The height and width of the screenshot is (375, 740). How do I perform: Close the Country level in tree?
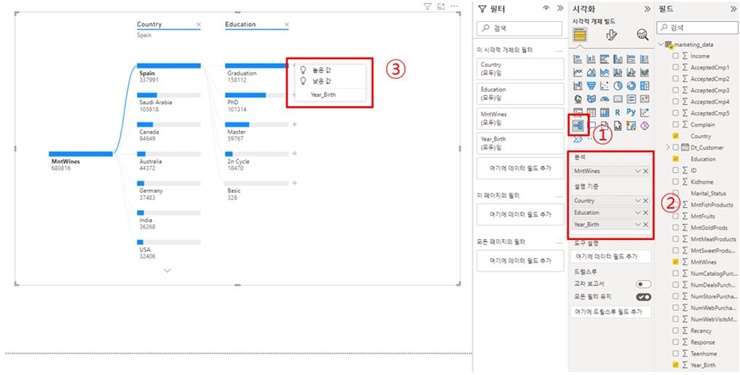click(198, 24)
